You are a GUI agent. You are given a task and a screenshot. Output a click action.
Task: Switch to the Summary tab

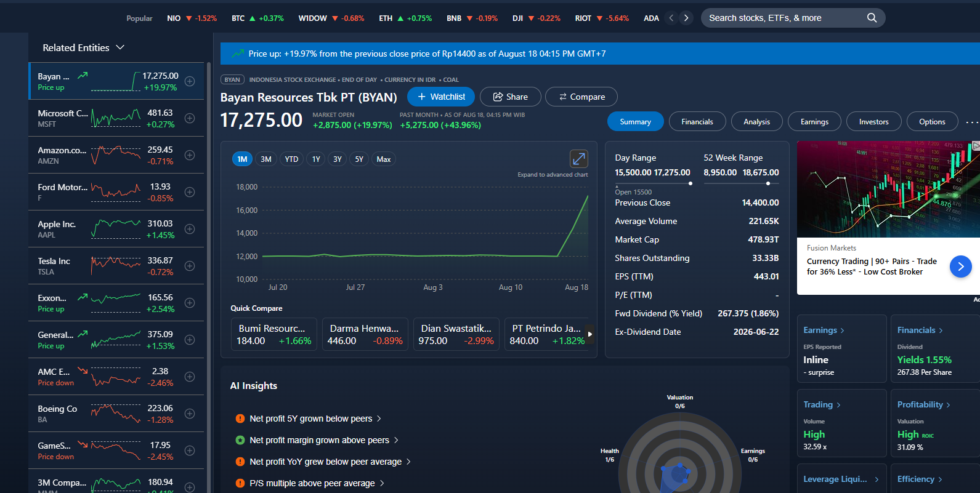click(x=636, y=122)
